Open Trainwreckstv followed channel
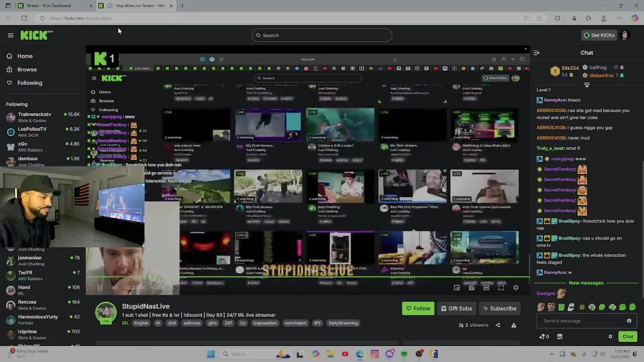Viewport: 644px width, 362px height. point(43,117)
